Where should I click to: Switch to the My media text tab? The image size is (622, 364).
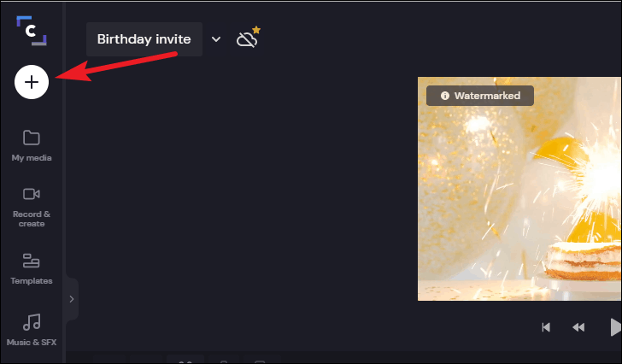[x=32, y=158]
